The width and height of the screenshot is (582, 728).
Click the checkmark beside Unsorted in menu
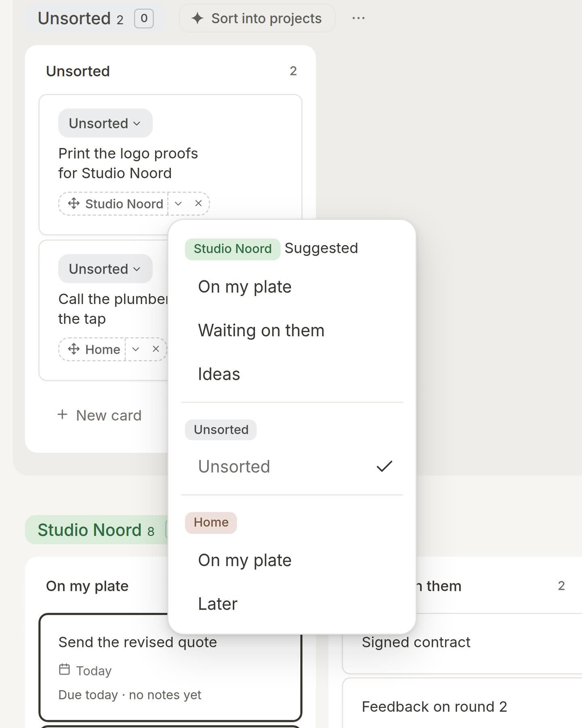pyautogui.click(x=384, y=466)
